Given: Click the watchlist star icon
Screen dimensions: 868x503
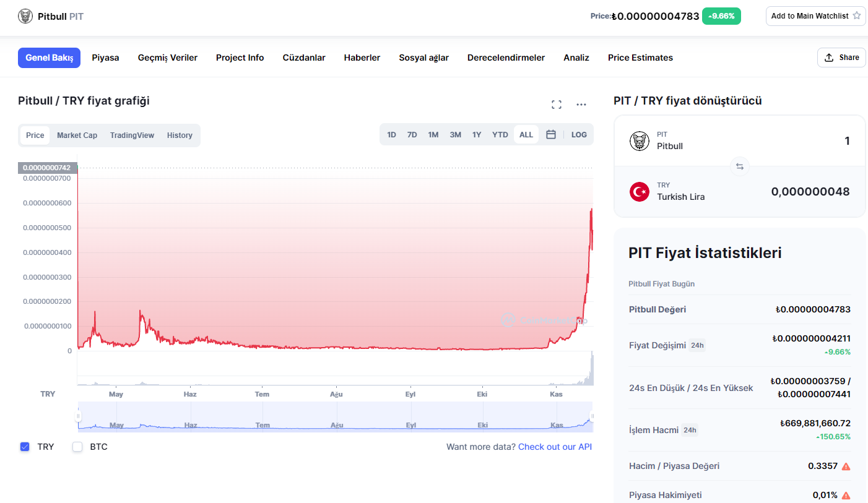Looking at the screenshot, I should point(857,16).
